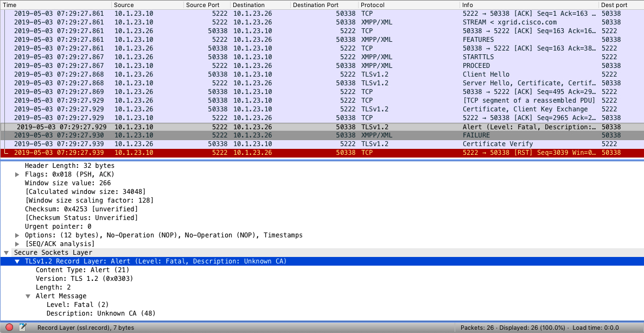Select the red RST packet row
644x333 pixels.
click(322, 153)
